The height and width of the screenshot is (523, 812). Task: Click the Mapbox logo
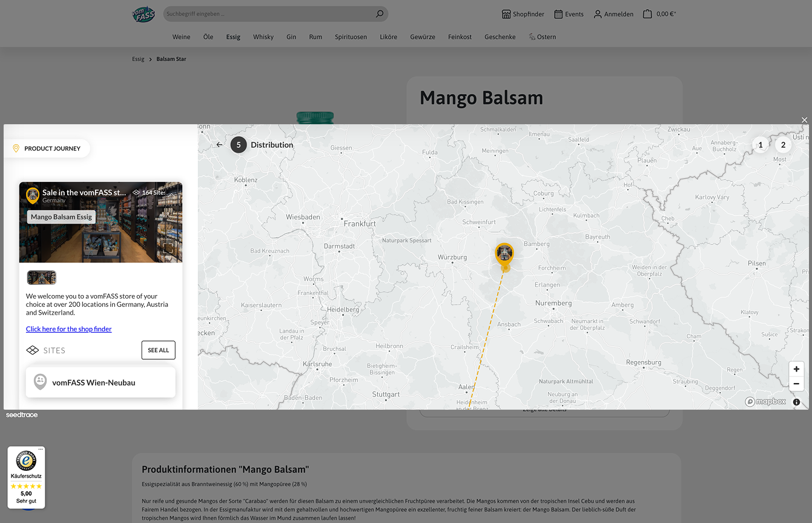pos(765,402)
